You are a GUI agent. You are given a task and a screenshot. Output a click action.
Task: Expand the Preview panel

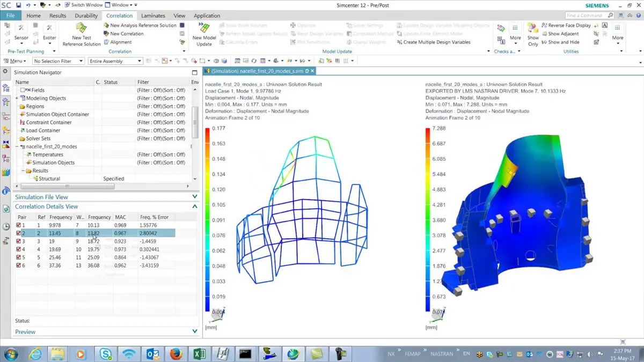click(x=195, y=331)
